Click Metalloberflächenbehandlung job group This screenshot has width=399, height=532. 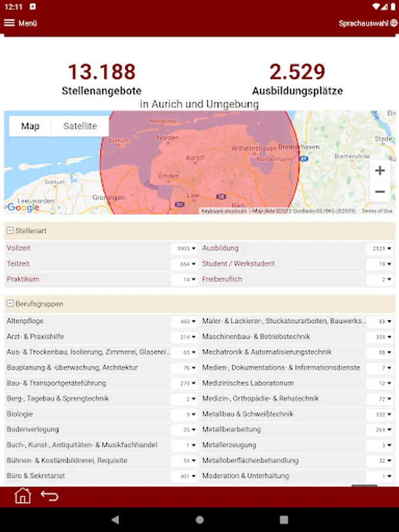click(251, 460)
